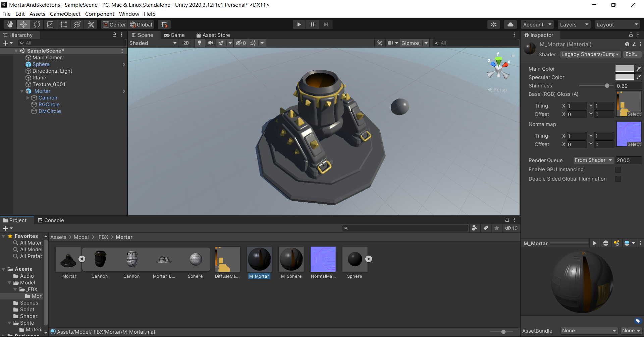This screenshot has width=644, height=337.
Task: Collapse the SampleScene in Hierarchy
Action: point(16,51)
